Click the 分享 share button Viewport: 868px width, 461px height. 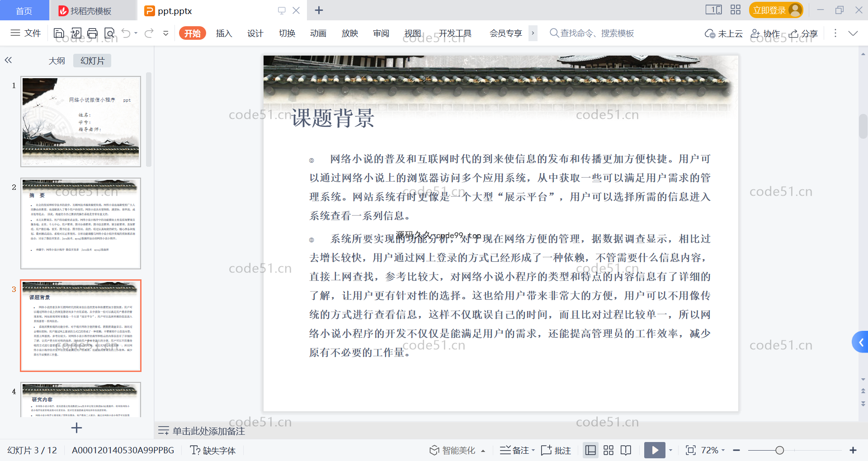(803, 33)
